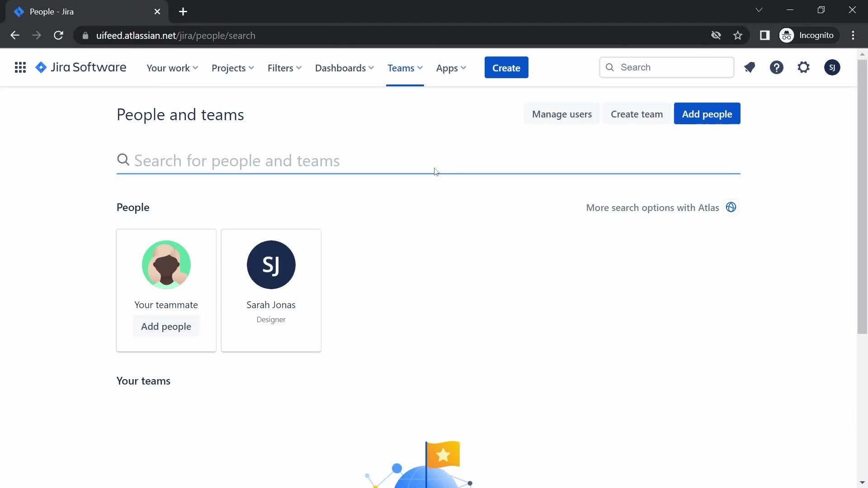Expand the Your work dropdown menu
868x488 pixels.
coord(172,67)
